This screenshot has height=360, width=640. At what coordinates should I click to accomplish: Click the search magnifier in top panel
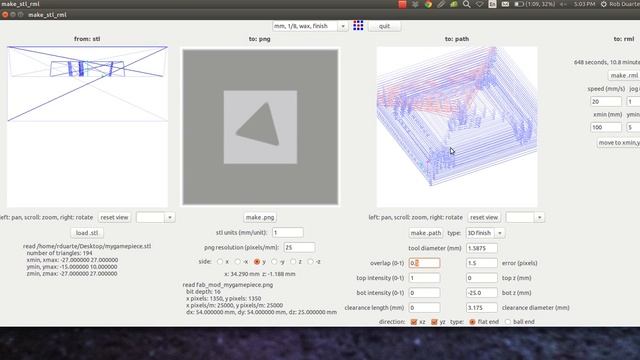(467, 4)
